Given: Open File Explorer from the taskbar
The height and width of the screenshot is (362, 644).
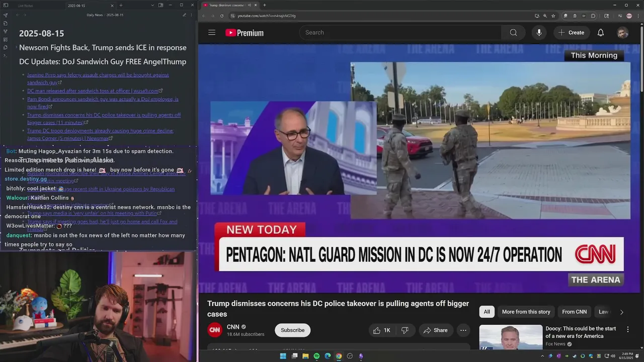Looking at the screenshot, I should [x=305, y=356].
